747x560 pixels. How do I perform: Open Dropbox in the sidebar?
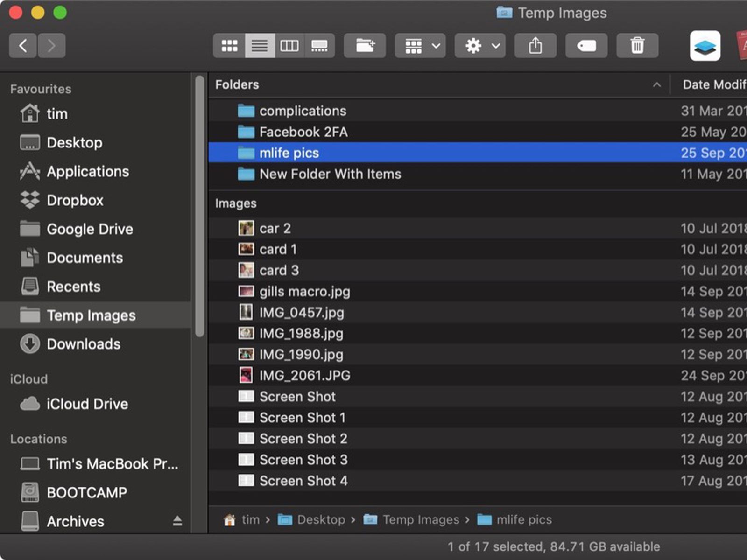(x=75, y=200)
